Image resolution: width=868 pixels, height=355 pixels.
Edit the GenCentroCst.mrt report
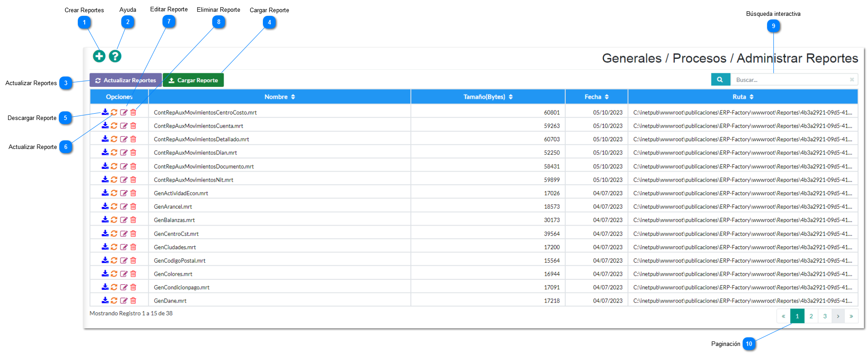(124, 234)
